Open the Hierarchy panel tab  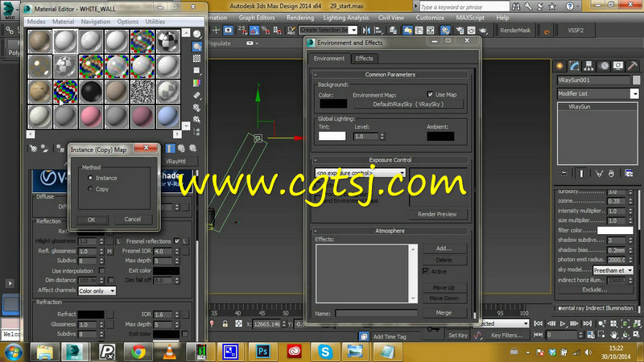point(589,66)
